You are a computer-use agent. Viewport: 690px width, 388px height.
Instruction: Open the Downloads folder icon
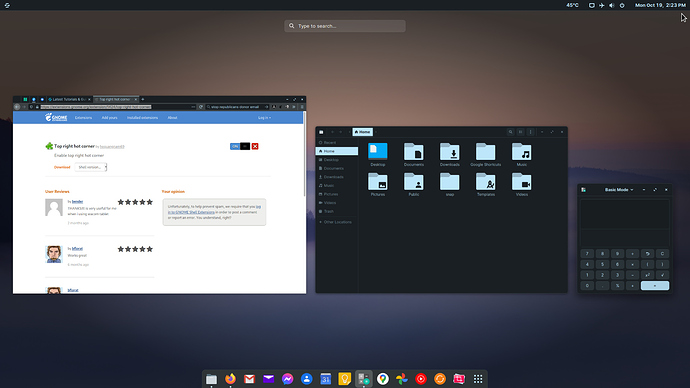pyautogui.click(x=450, y=154)
